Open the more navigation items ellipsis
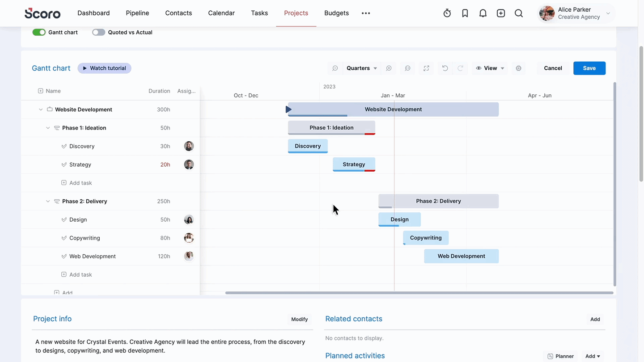Screen dimensions: 644x362 click(x=366, y=13)
